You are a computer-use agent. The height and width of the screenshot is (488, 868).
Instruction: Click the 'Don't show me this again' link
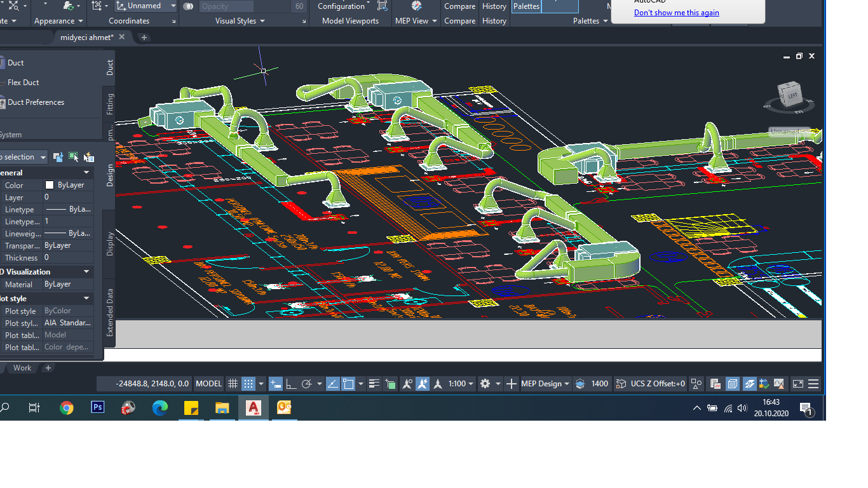(x=676, y=13)
